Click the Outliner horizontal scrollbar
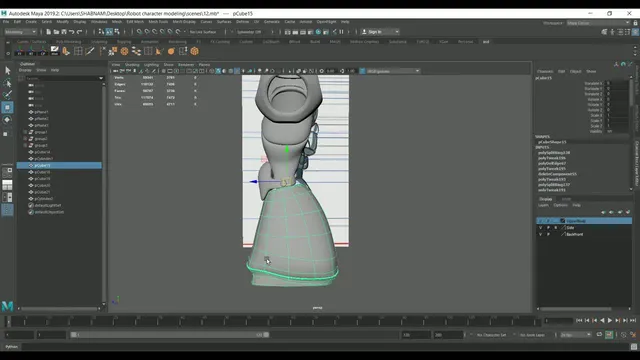Image resolution: width=640 pixels, height=360 pixels. click(x=60, y=309)
